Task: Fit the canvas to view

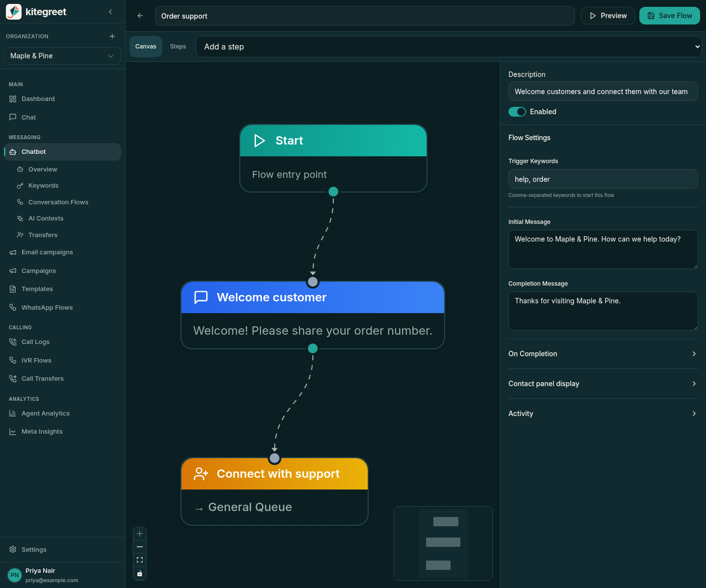Action: coord(140,560)
